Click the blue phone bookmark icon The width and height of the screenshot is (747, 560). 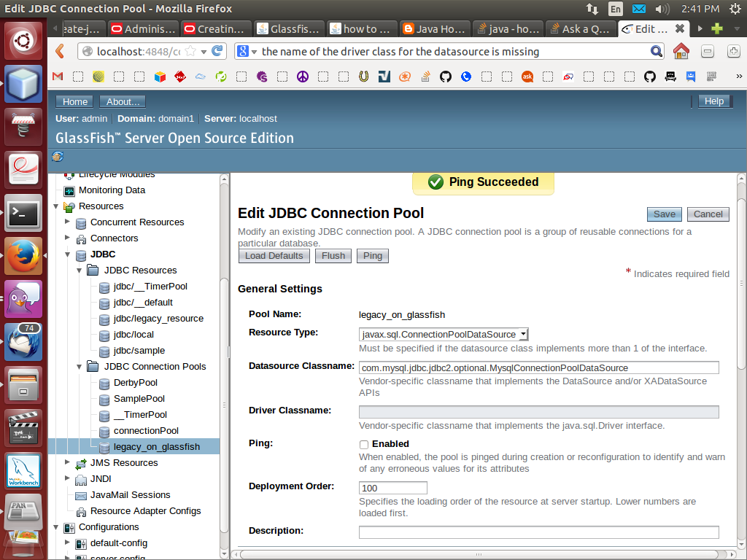466,76
